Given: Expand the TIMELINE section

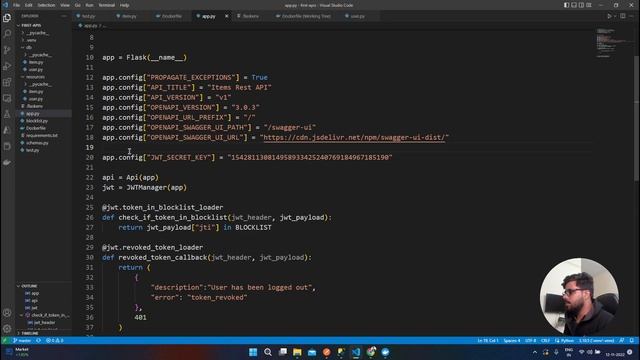Looking at the screenshot, I should tap(29, 333).
